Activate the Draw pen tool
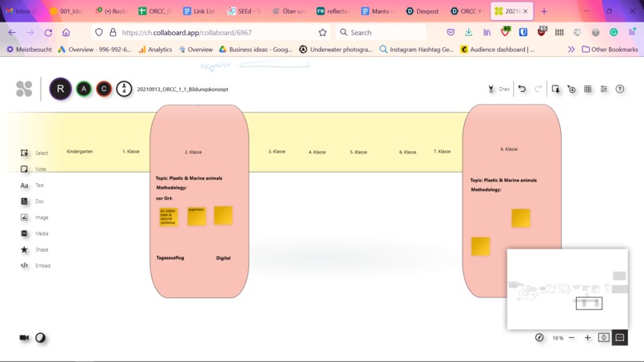Viewport: 644px width, 362px height. (499, 90)
